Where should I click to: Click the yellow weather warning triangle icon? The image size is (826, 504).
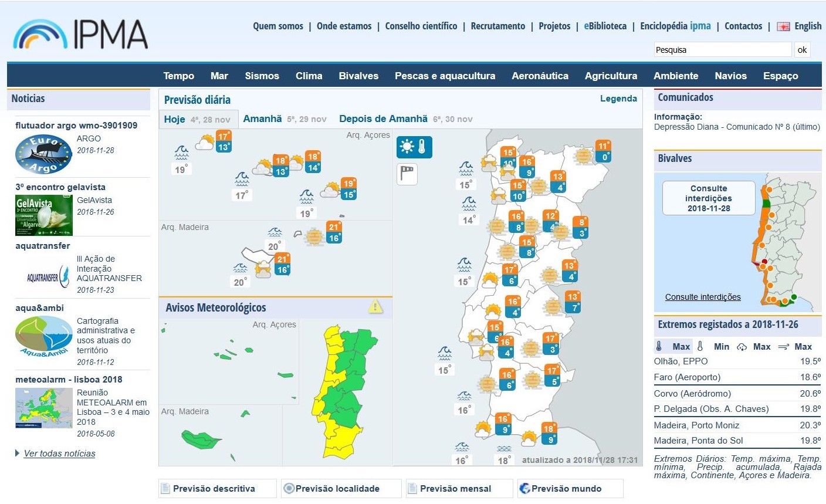(x=375, y=307)
